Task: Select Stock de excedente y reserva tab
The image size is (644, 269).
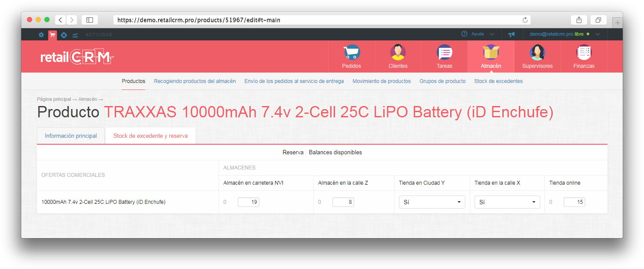Action: pos(150,136)
